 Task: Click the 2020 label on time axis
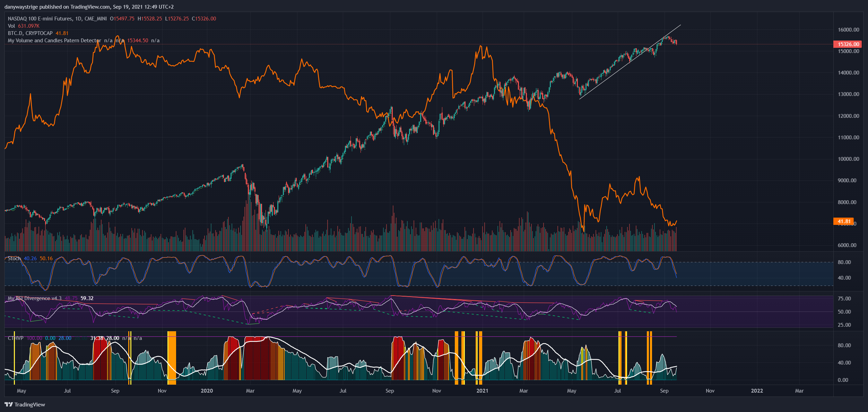(207, 391)
